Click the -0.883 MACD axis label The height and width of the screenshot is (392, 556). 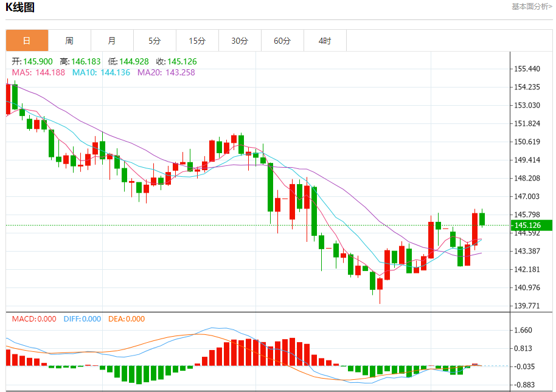[524, 385]
